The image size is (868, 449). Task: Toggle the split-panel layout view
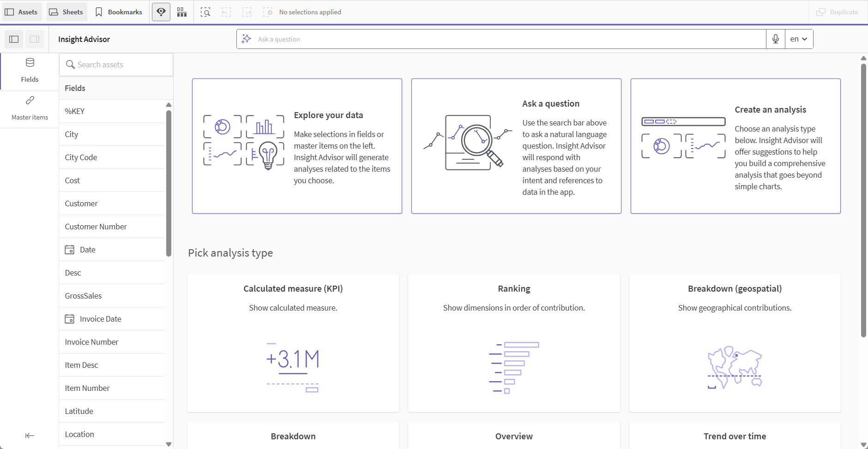[34, 39]
